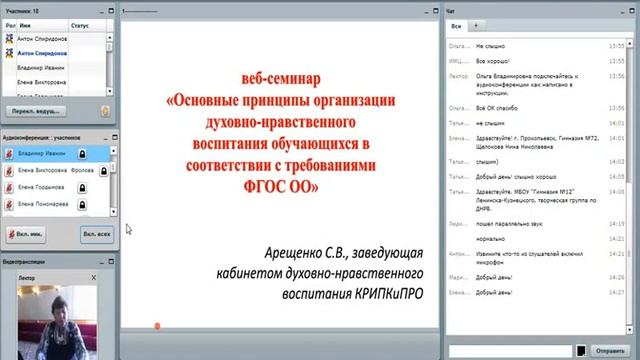Select the 'Все' chat tab
This screenshot has height=360, width=640.
click(456, 26)
